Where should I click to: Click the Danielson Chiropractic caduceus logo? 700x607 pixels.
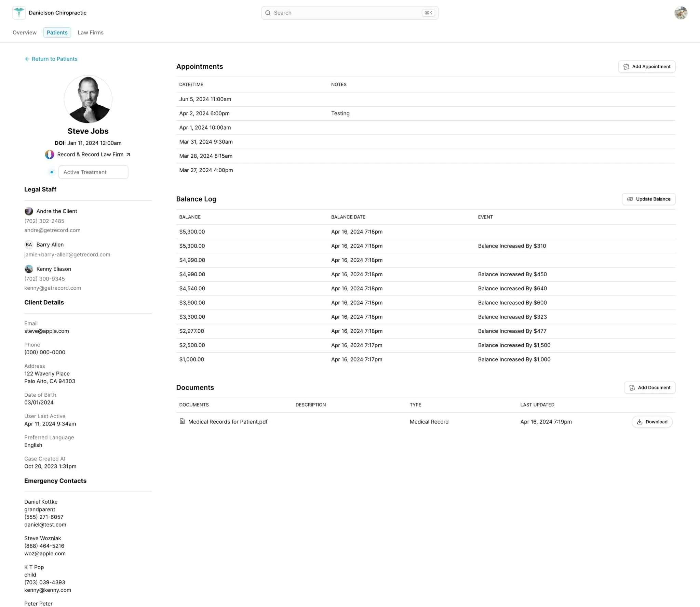pyautogui.click(x=19, y=13)
